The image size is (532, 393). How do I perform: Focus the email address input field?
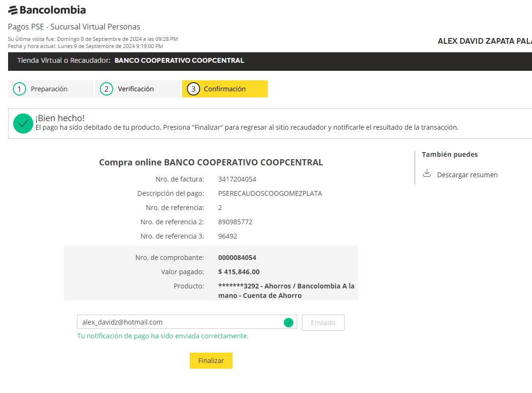[181, 322]
